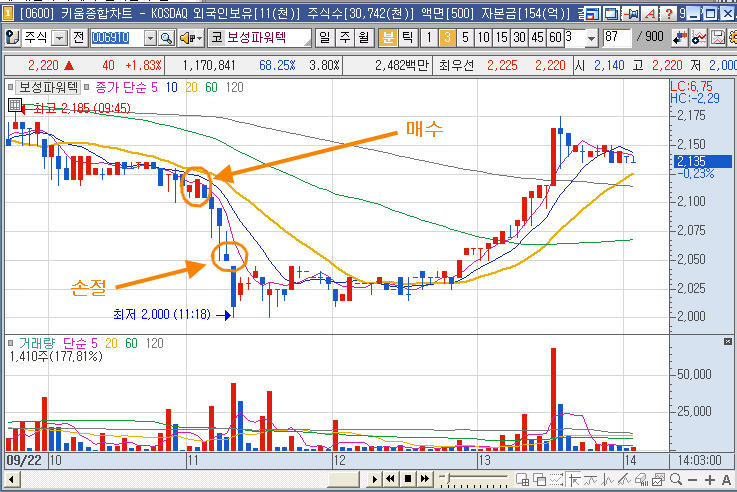Select the 1-minute interval button
This screenshot has width=737, height=492.
429,38
